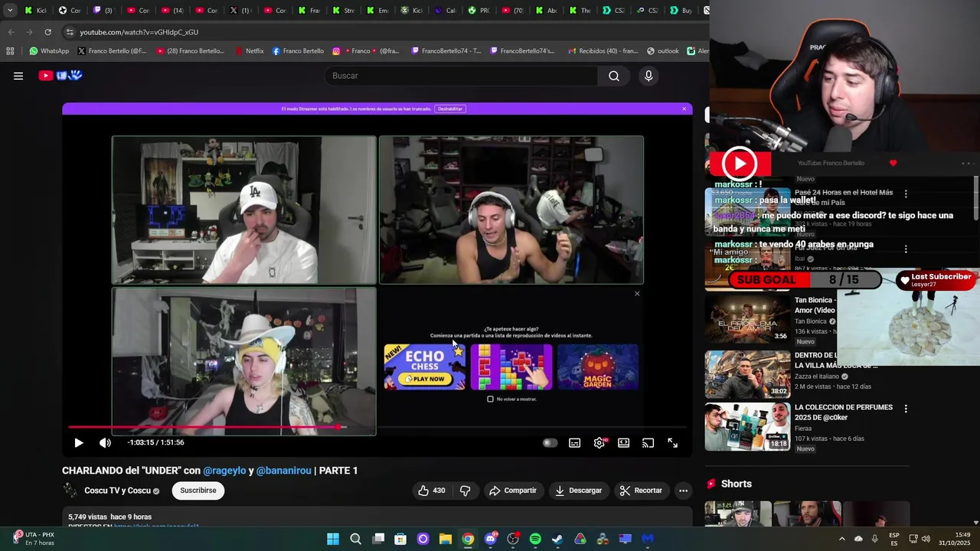Open Recibidos (40) Gmail bookmark
The width and height of the screenshot is (980, 551).
(x=603, y=51)
